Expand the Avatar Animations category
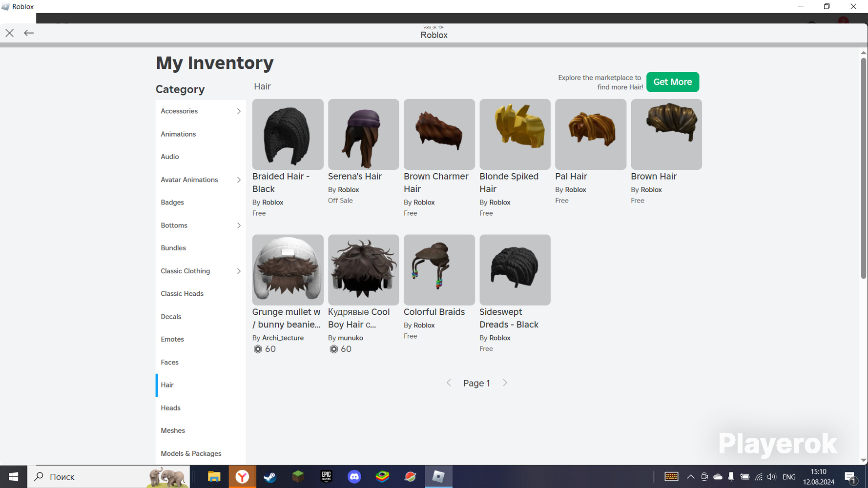Screen dimensions: 868x488 [239, 180]
